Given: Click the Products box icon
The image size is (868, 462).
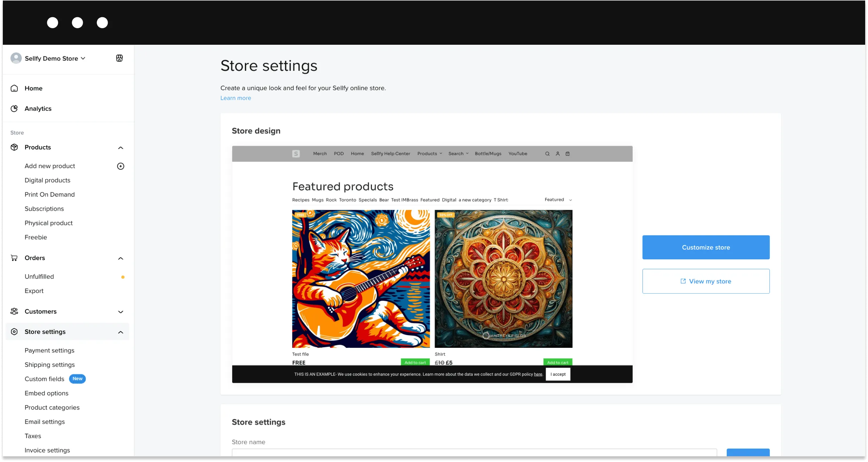Looking at the screenshot, I should tap(14, 147).
